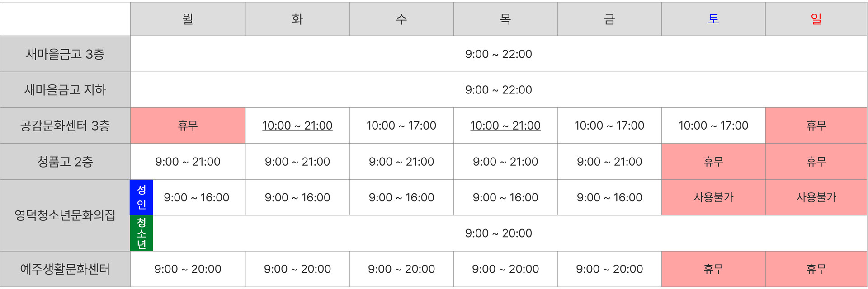The height and width of the screenshot is (289, 868).
Task: Click the 예주생활문화센터 row header
Action: click(x=65, y=269)
